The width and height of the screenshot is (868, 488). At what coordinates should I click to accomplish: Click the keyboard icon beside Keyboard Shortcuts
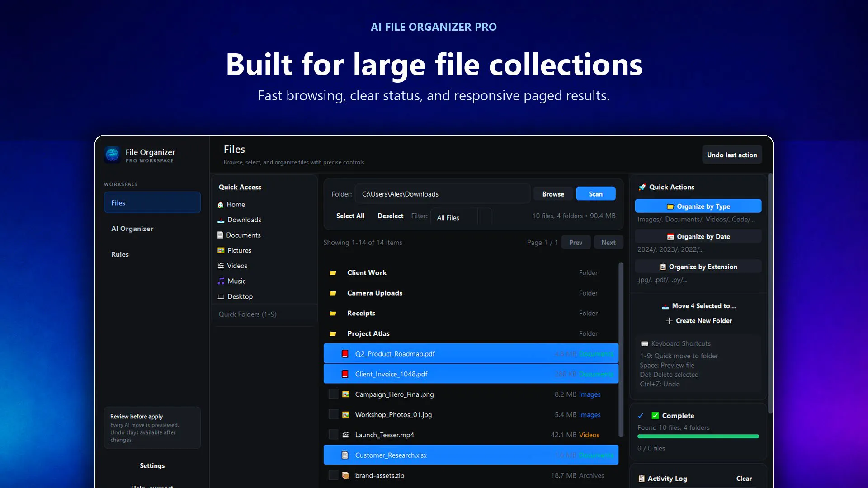point(645,344)
